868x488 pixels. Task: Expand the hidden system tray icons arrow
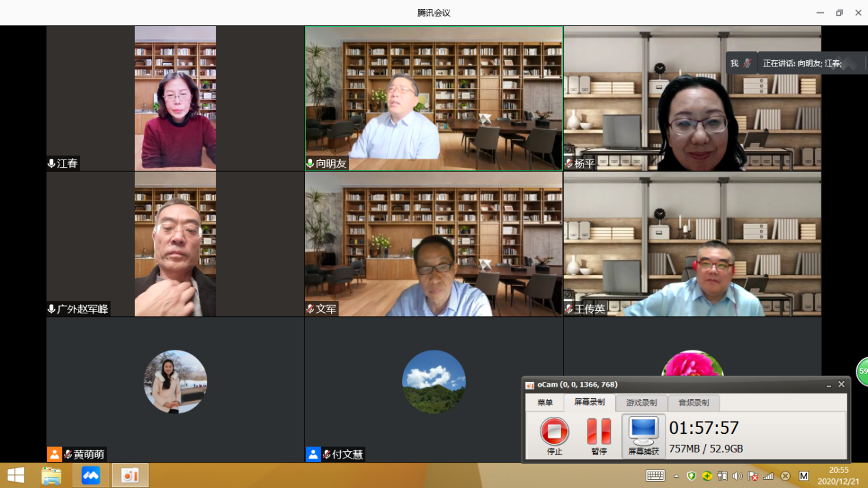[676, 476]
